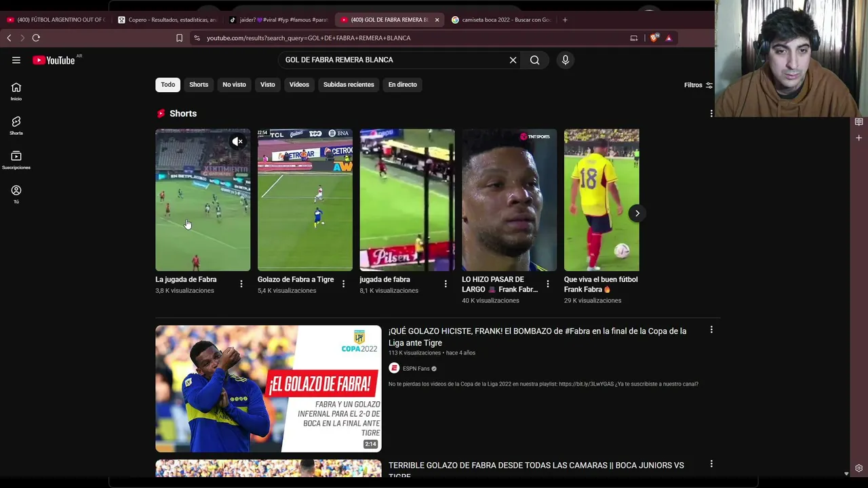
Task: Play the 'TERRIBLE GOLAZO DE FABRA' video thumbnail
Action: point(269,468)
